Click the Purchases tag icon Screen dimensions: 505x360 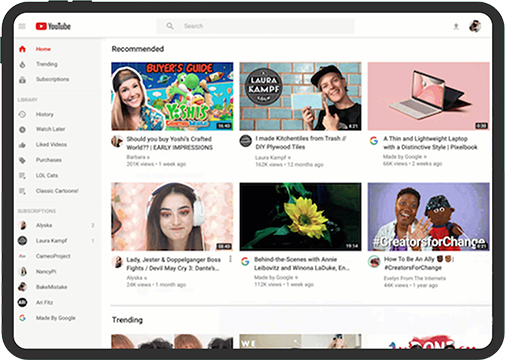tap(22, 160)
